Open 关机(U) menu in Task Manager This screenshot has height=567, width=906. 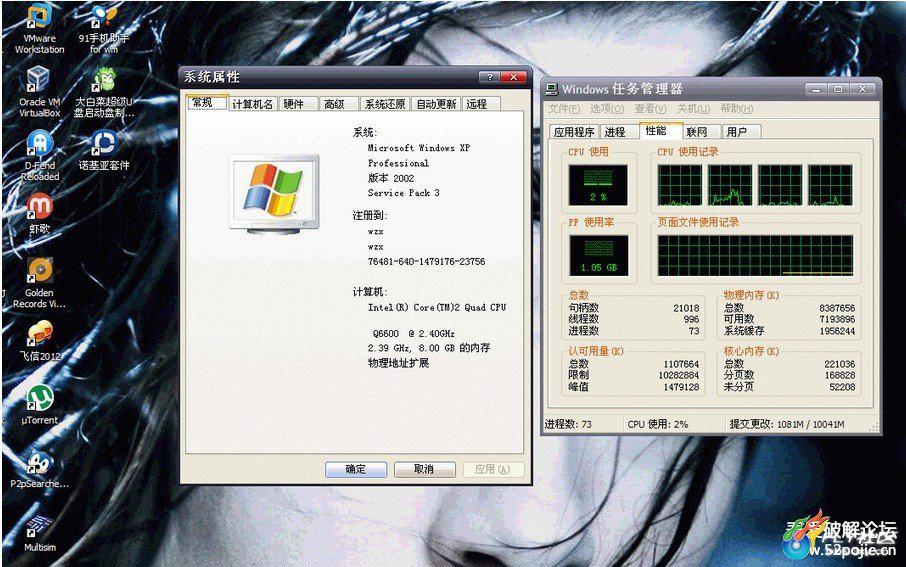point(693,109)
